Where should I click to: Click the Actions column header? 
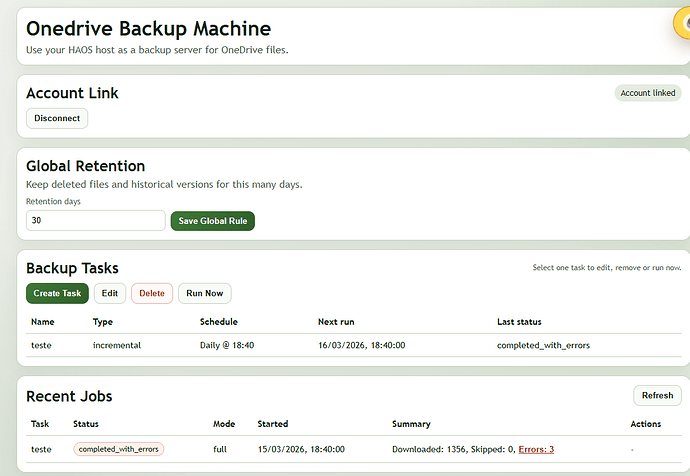tap(646, 424)
